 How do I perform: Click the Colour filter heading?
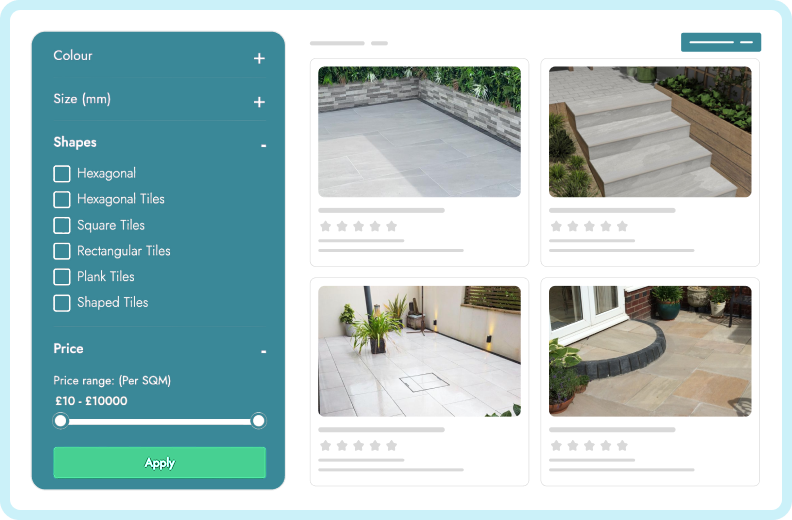tap(73, 56)
